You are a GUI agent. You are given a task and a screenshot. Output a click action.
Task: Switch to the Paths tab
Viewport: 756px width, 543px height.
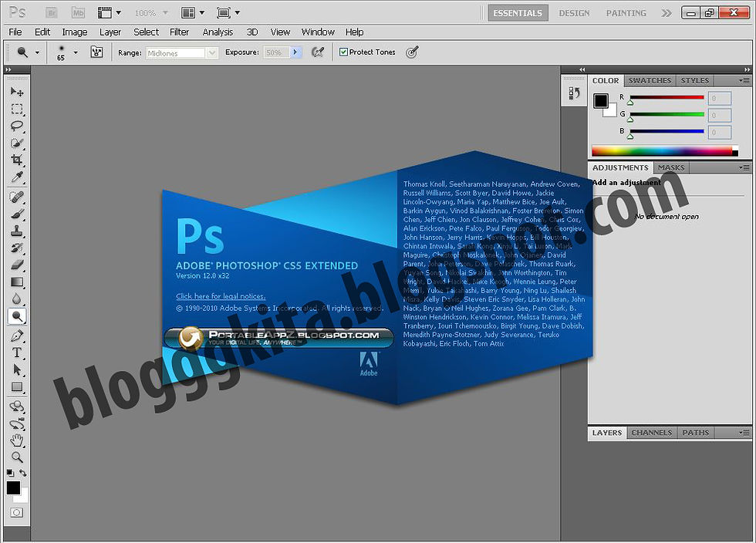point(696,433)
